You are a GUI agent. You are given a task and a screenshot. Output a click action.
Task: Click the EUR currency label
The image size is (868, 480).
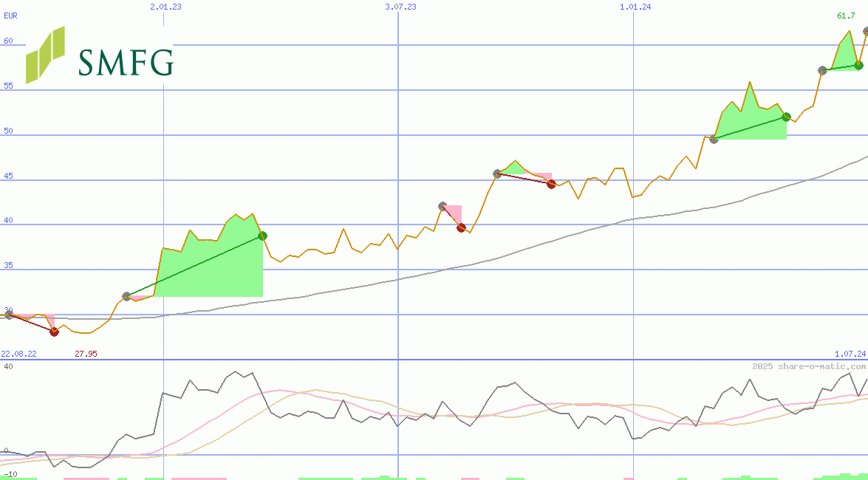point(10,16)
